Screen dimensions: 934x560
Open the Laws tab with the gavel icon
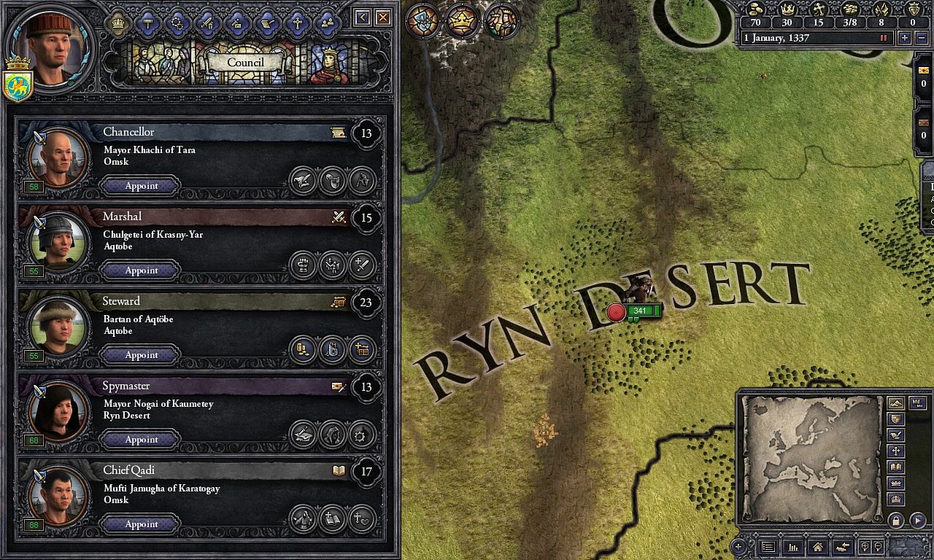point(147,23)
